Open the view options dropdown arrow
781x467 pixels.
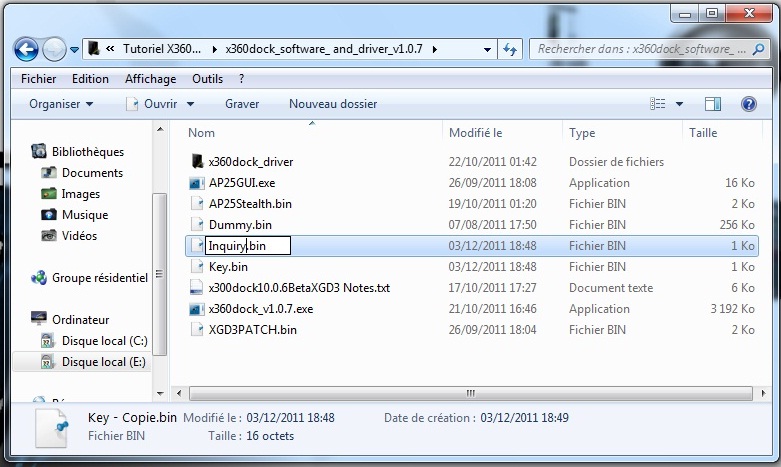point(680,104)
